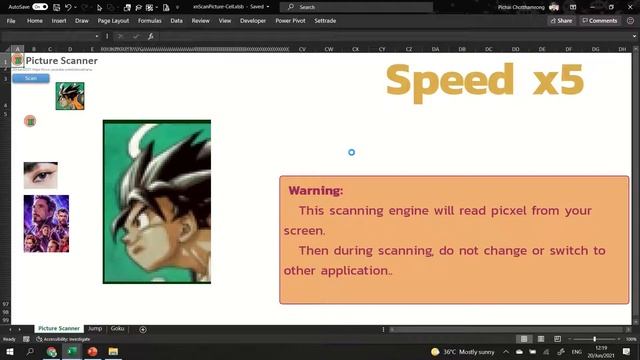This screenshot has width=640, height=360.
Task: Open the Name Box dropdown arrow
Action: pos(97,36)
